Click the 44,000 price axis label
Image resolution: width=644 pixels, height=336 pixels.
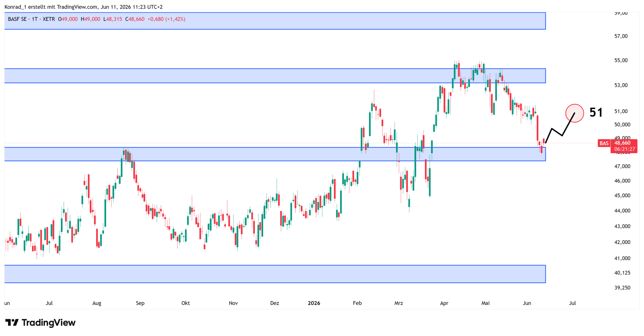click(622, 211)
